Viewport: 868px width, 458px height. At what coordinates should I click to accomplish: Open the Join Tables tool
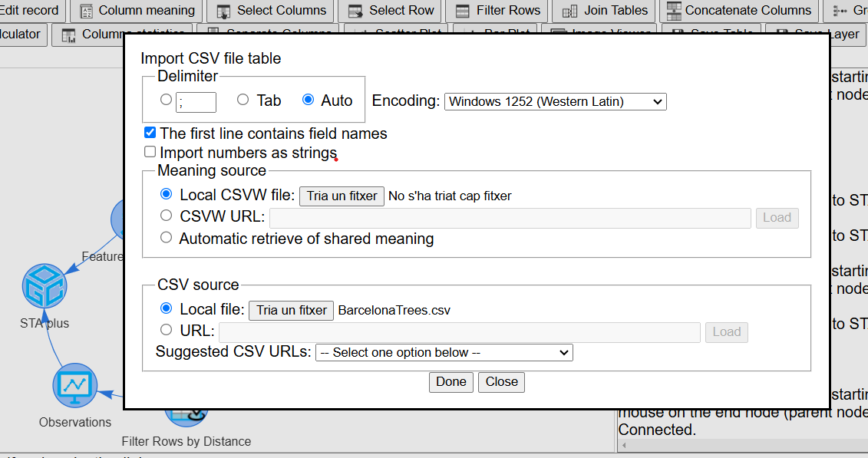[x=604, y=11]
